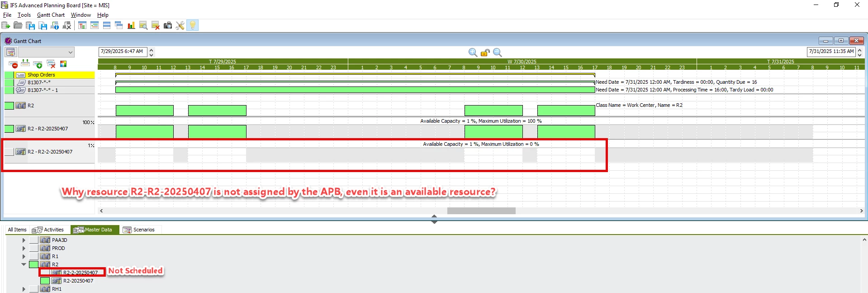The image size is (868, 293).
Task: Zoom out with the minus magnifier icon
Action: pos(498,53)
